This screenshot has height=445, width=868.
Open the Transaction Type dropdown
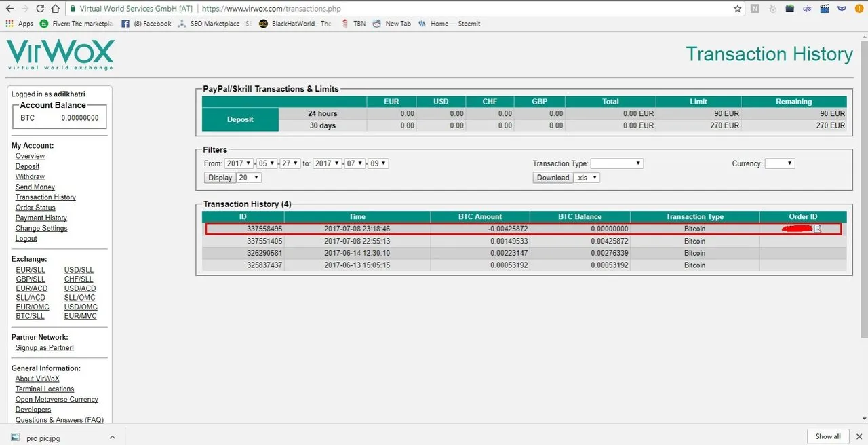click(616, 163)
